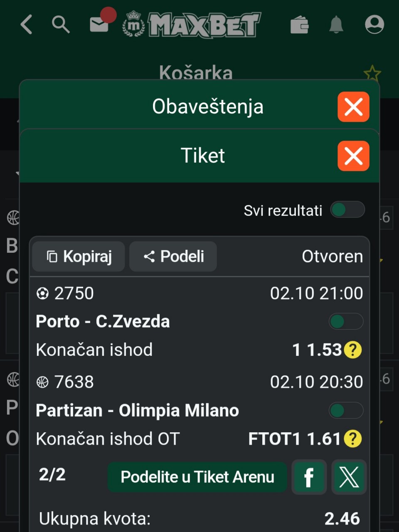Share ticket on X
This screenshot has height=532, width=399.
349,477
